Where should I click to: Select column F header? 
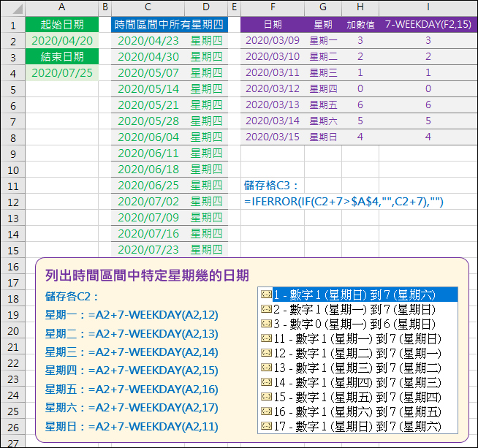(273, 7)
